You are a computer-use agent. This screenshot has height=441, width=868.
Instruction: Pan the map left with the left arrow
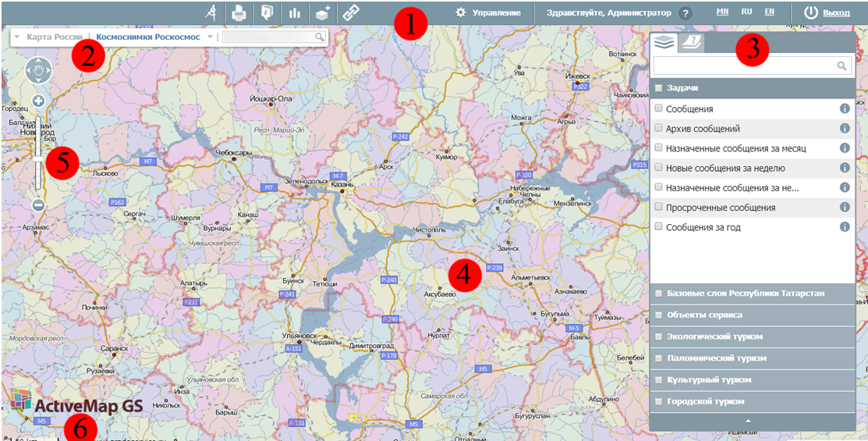[28, 70]
